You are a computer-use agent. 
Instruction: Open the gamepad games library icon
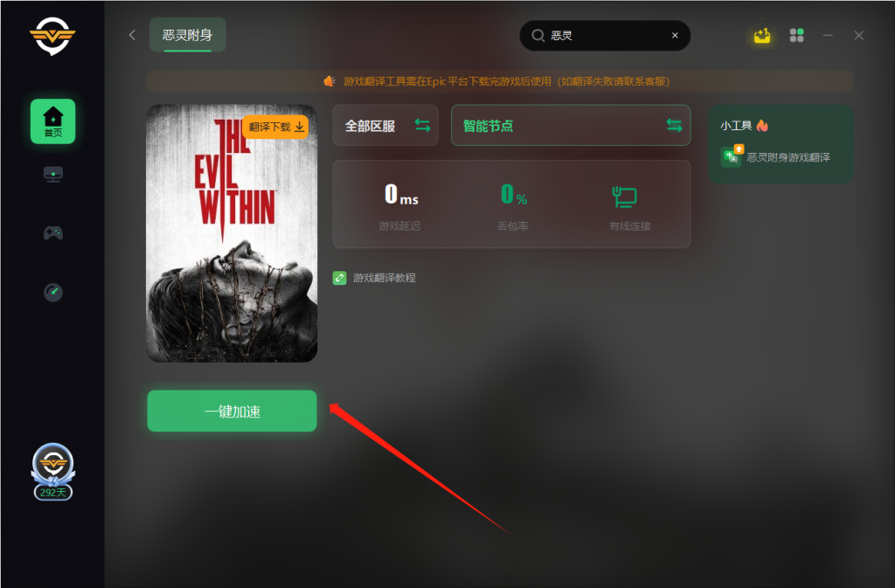click(x=53, y=232)
